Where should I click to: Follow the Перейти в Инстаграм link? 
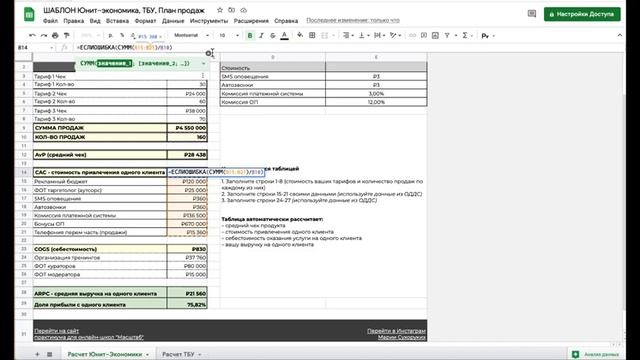point(396,331)
